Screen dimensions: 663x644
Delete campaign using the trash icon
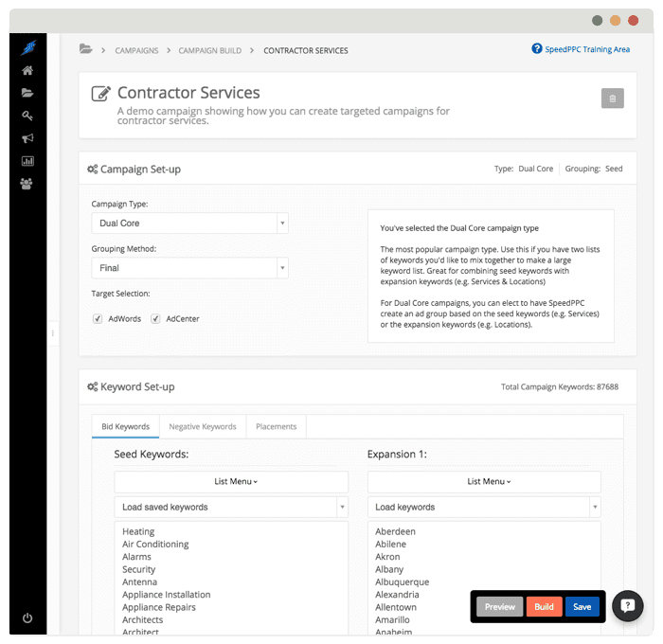(x=612, y=98)
